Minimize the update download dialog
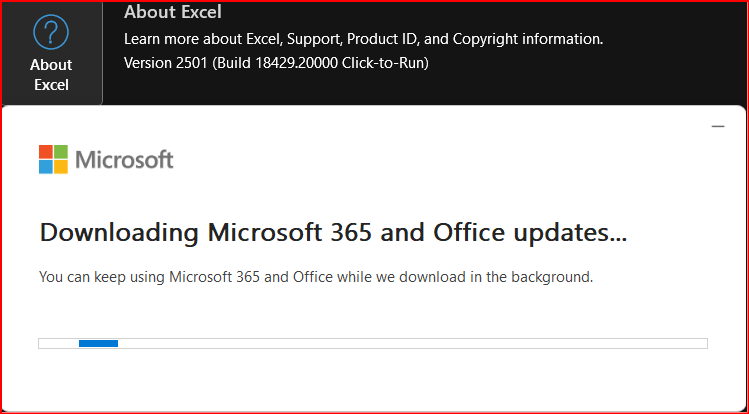This screenshot has width=749, height=414. [x=718, y=127]
